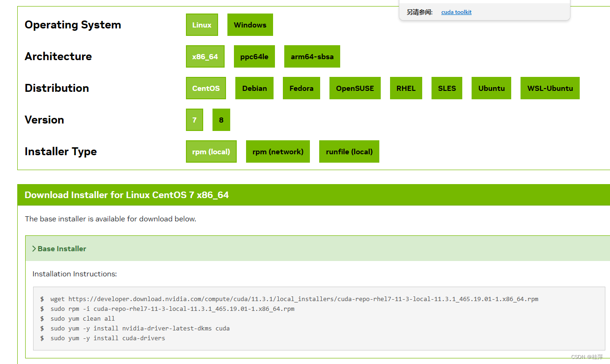The width and height of the screenshot is (610, 364).
Task: Pick Fedora distribution
Action: click(302, 88)
